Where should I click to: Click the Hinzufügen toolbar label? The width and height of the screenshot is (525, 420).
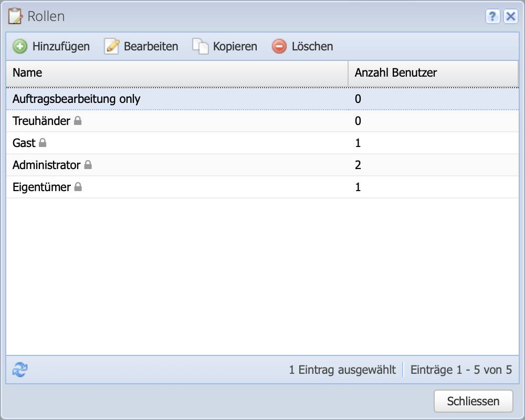pyautogui.click(x=60, y=47)
